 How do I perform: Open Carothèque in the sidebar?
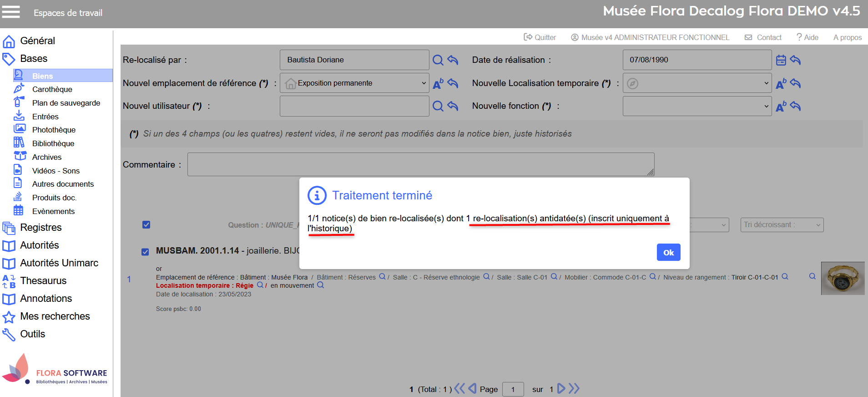[x=52, y=89]
